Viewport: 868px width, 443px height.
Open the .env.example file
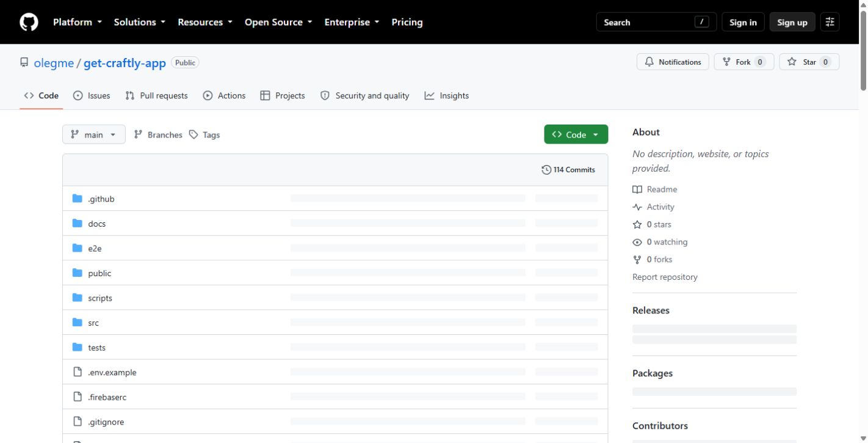coord(112,372)
